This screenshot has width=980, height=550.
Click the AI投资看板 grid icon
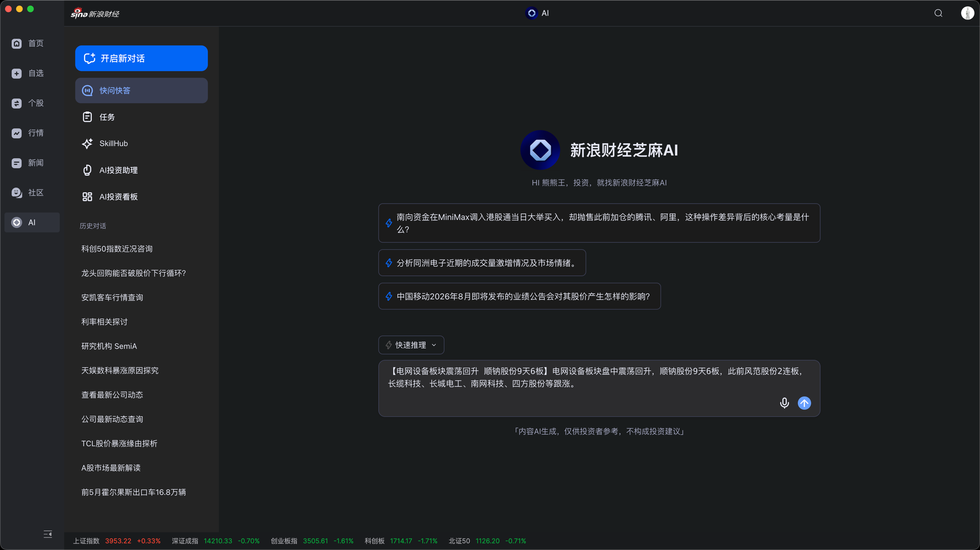(87, 197)
